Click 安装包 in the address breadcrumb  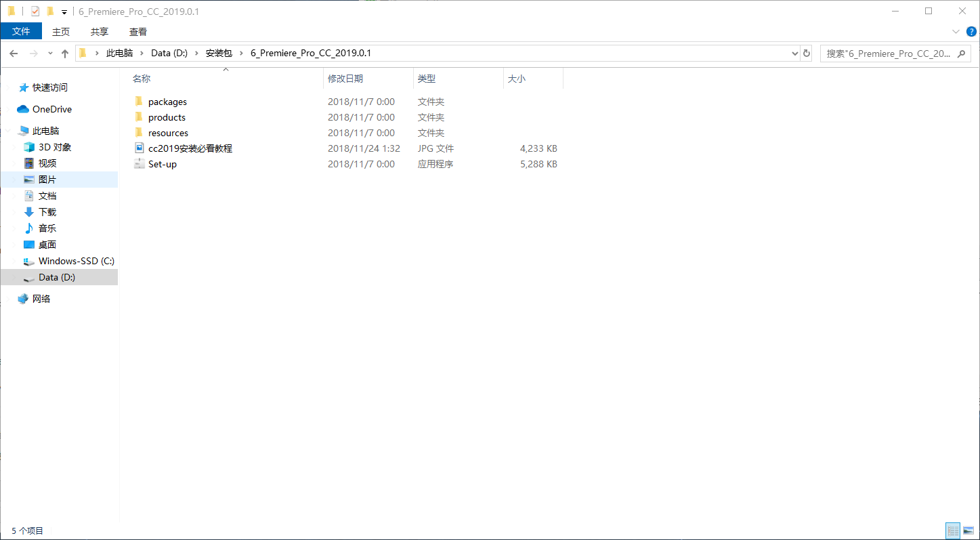[219, 53]
